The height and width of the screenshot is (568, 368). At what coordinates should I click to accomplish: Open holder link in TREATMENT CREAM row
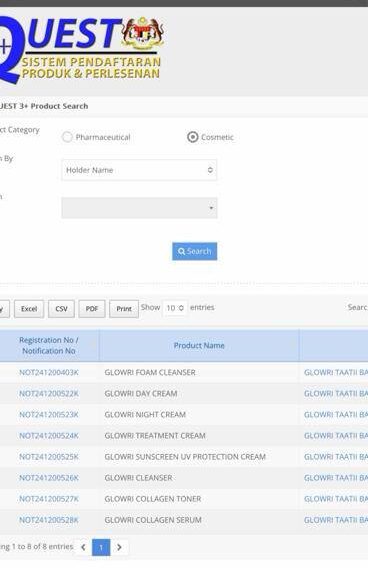click(x=336, y=435)
